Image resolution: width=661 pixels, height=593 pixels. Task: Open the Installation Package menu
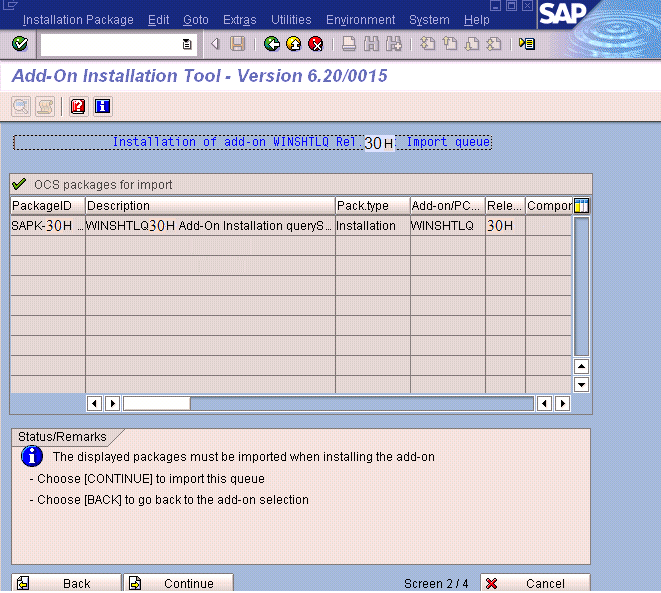(78, 20)
